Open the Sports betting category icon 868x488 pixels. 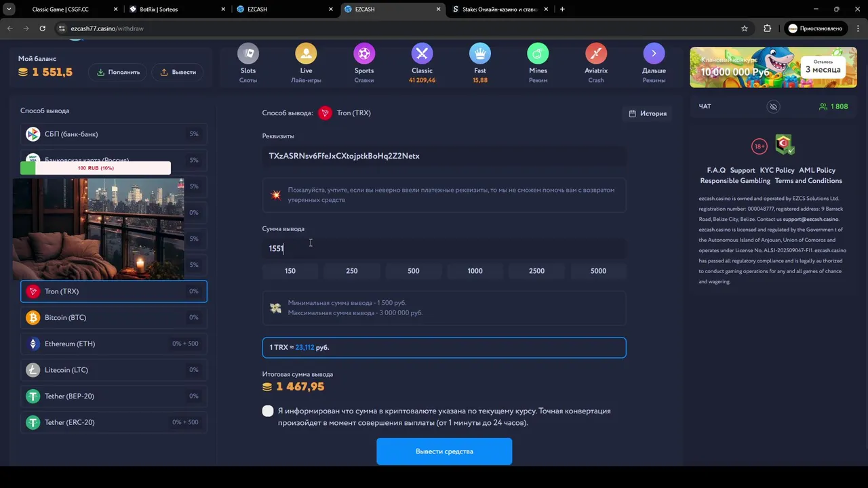[x=364, y=54]
